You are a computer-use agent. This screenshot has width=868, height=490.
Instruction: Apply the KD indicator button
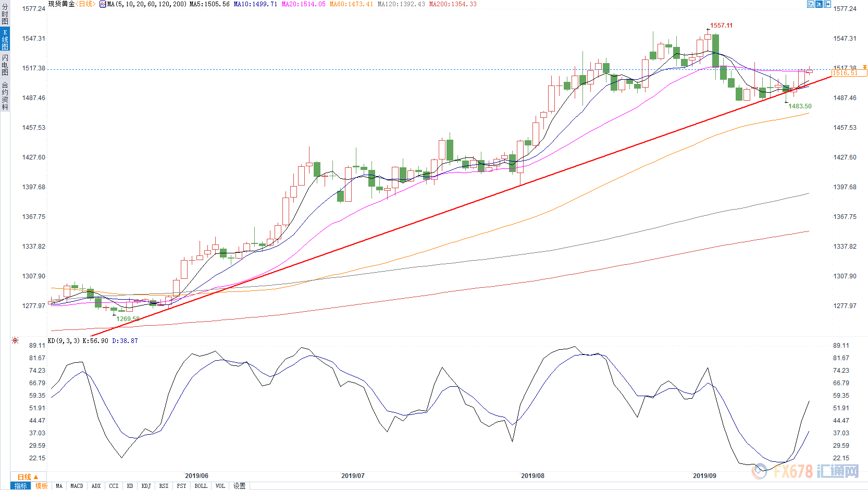tap(130, 486)
